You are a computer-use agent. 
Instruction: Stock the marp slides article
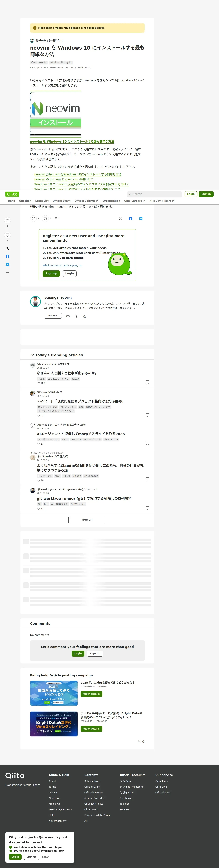coord(147,443)
